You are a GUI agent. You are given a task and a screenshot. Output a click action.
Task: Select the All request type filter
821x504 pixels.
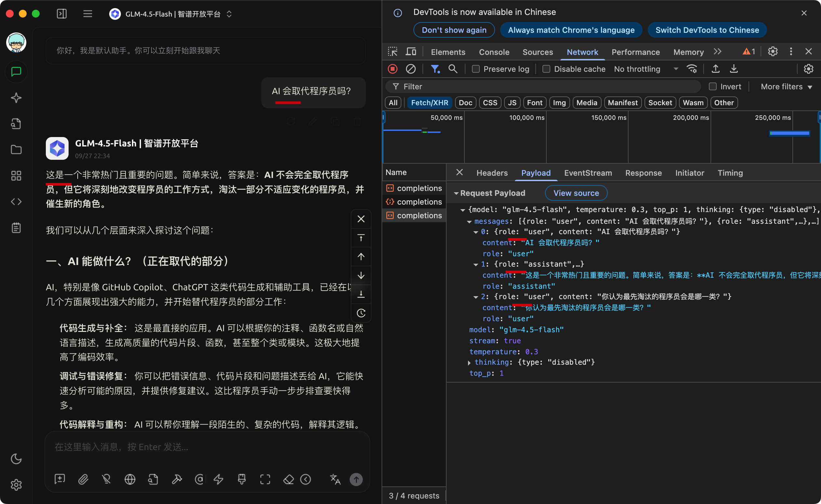point(393,103)
